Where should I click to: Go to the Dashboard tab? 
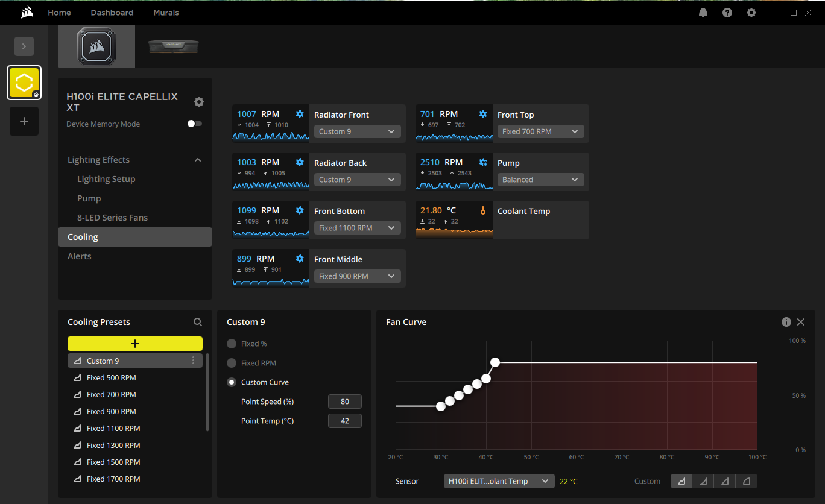(x=112, y=13)
